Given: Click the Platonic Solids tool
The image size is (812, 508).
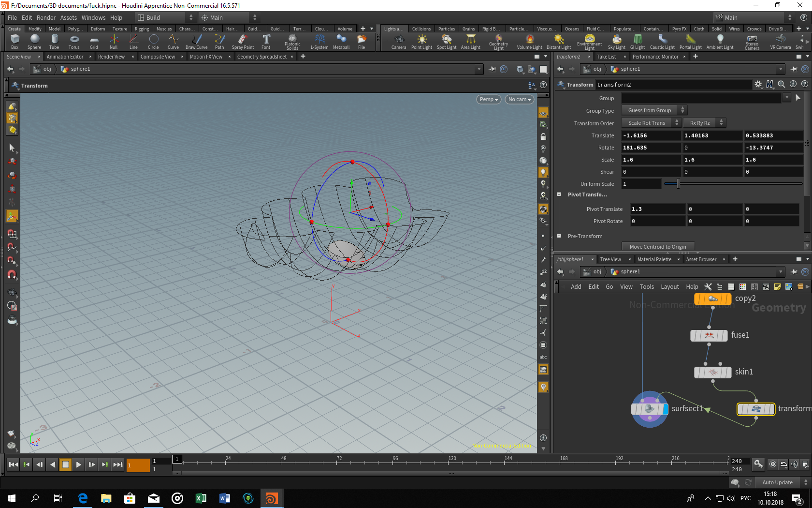Looking at the screenshot, I should pyautogui.click(x=292, y=42).
